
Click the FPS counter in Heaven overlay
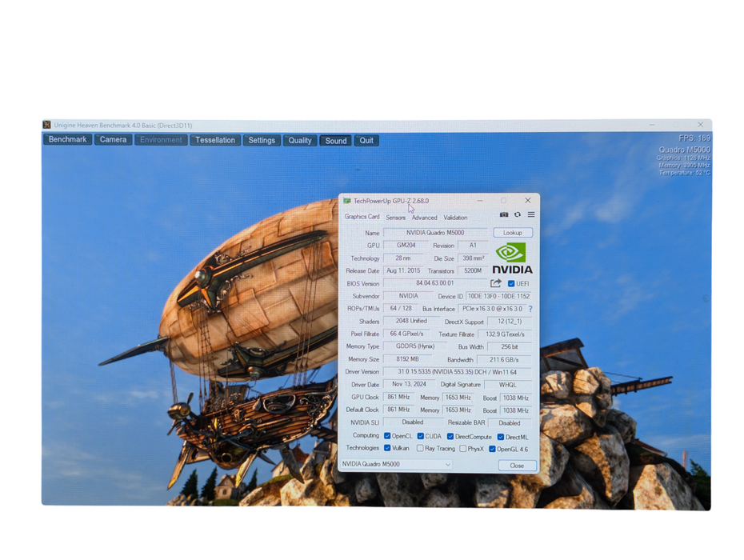tap(694, 138)
